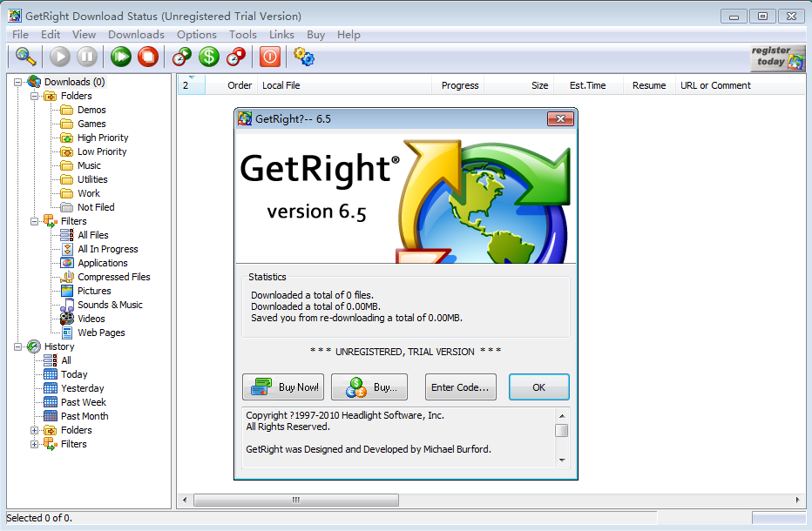812x531 pixels.
Task: Sort by the Progress column header
Action: (457, 85)
